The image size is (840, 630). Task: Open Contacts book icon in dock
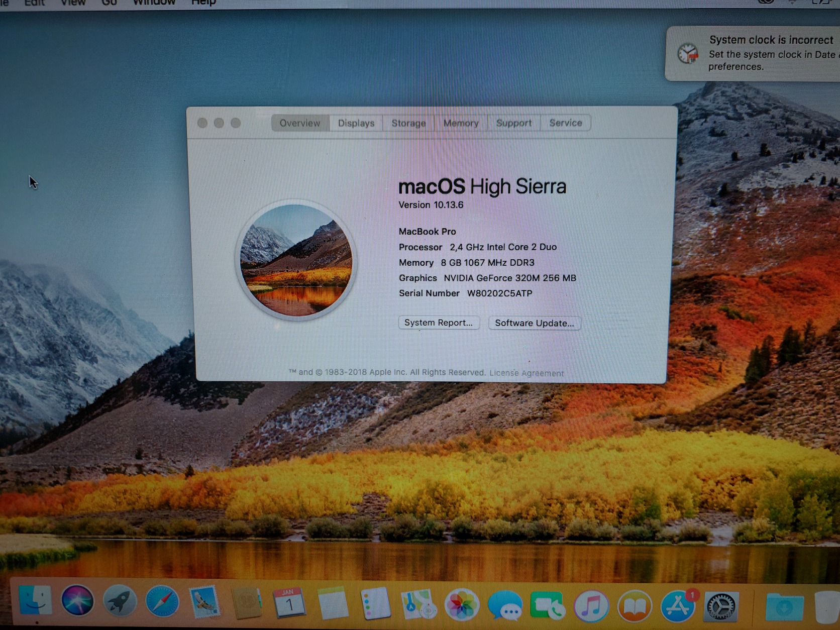[247, 603]
